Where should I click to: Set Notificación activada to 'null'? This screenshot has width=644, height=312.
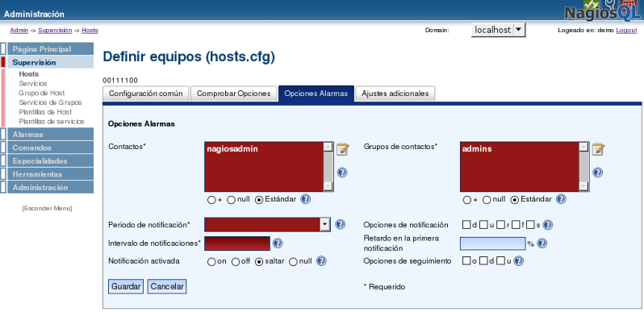point(293,262)
